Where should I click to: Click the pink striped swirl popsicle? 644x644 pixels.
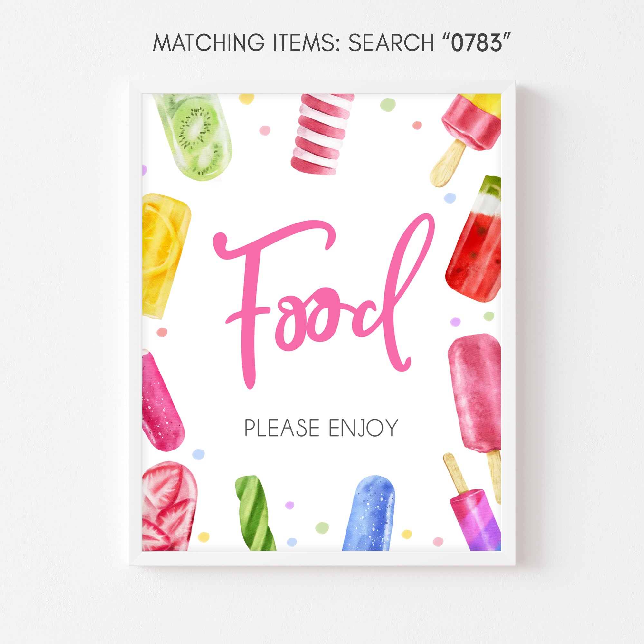click(322, 134)
